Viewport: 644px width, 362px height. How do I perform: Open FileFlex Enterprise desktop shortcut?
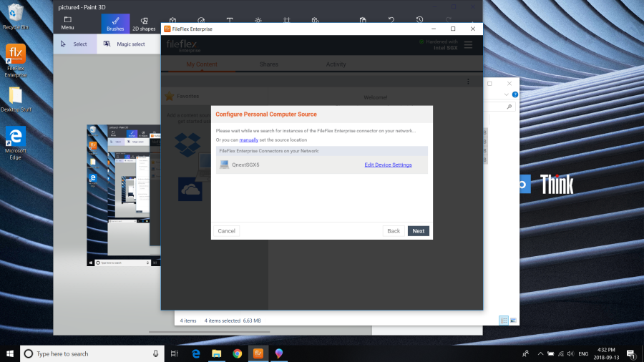click(16, 60)
